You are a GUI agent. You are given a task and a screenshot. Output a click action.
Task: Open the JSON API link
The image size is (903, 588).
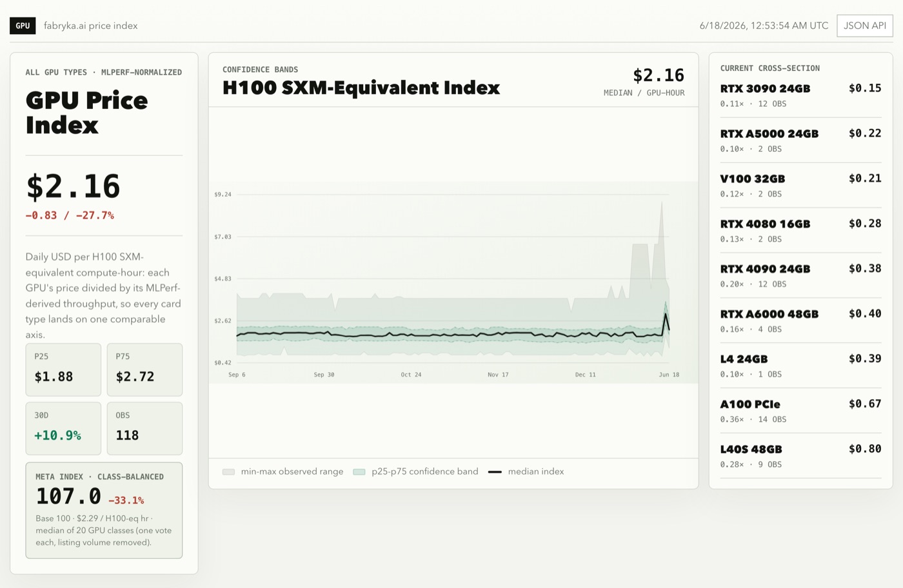pos(865,26)
